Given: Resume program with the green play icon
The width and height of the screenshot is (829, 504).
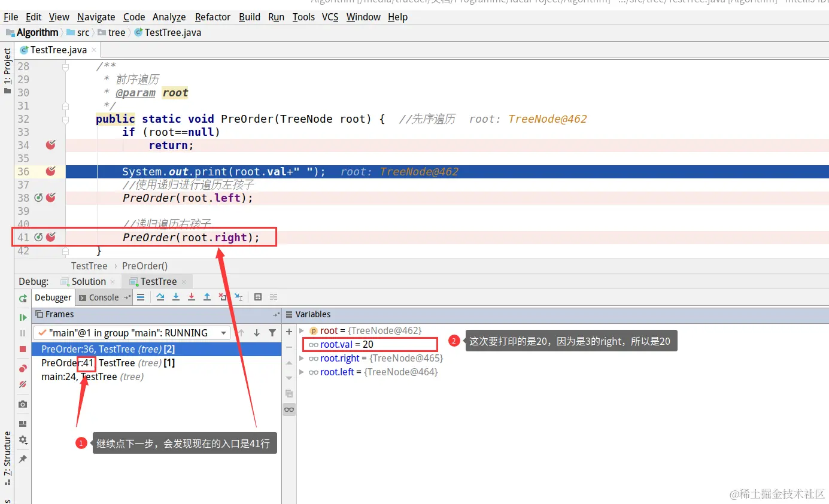Looking at the screenshot, I should point(23,317).
